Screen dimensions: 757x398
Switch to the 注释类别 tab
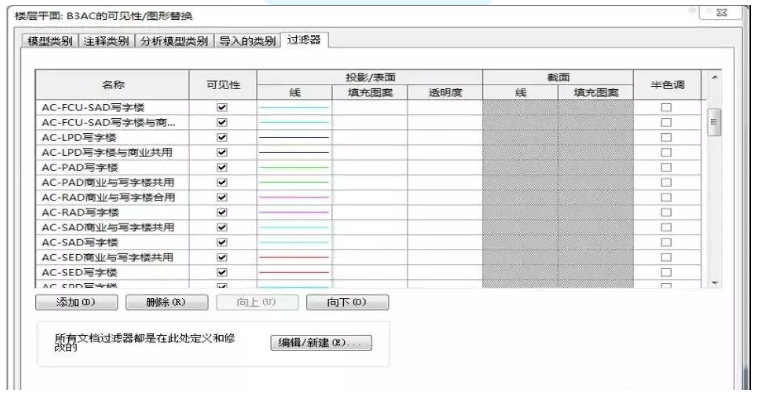pos(106,41)
